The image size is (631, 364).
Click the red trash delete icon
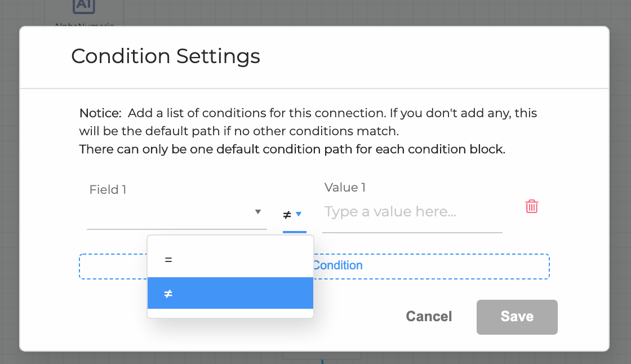[x=531, y=206]
